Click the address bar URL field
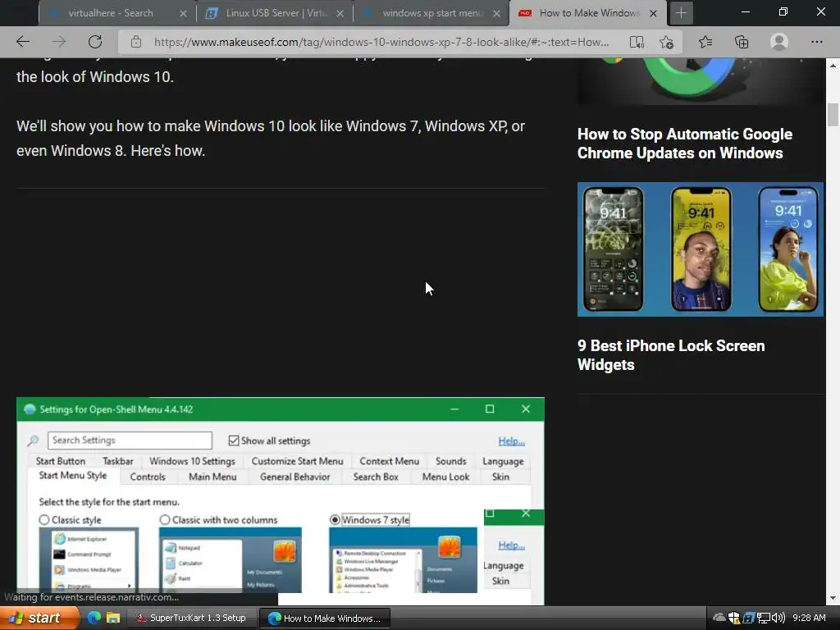The height and width of the screenshot is (630, 840). point(381,42)
